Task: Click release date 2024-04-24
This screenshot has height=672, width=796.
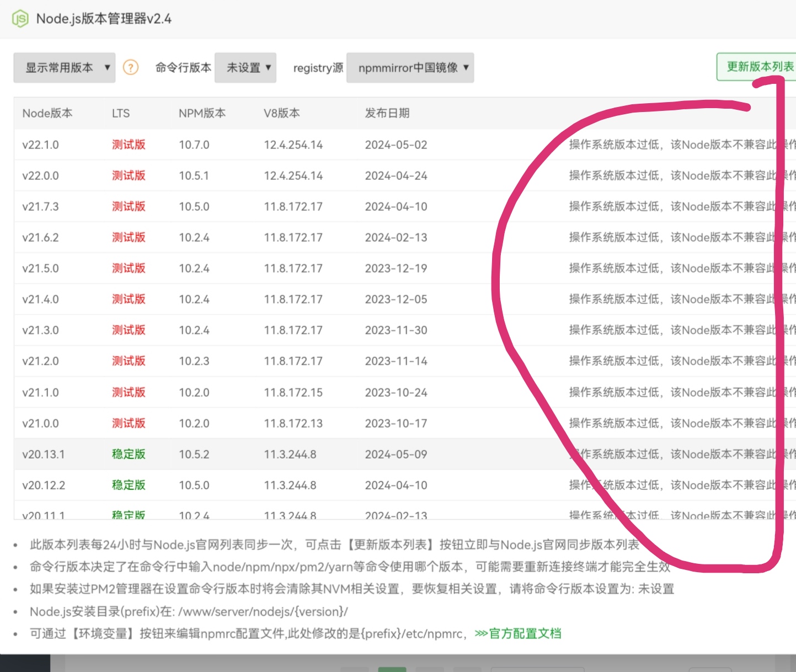Action: click(396, 175)
